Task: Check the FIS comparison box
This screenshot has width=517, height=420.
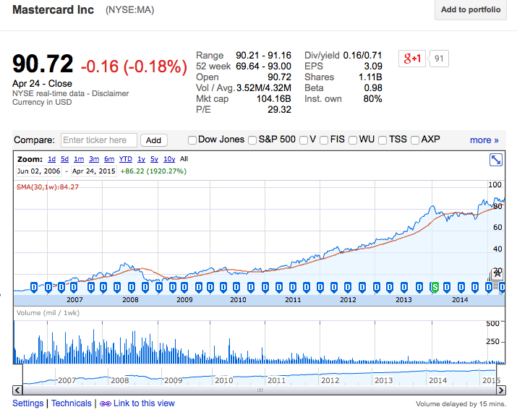Action: pos(324,140)
